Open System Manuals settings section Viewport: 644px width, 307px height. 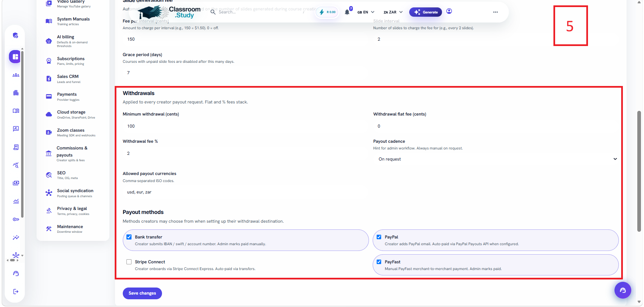(x=73, y=21)
